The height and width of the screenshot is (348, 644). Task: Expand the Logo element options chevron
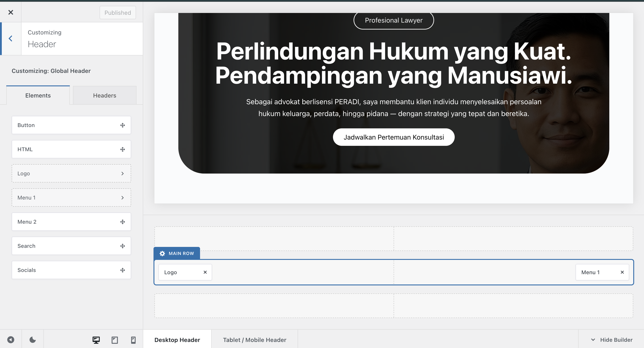coord(122,173)
